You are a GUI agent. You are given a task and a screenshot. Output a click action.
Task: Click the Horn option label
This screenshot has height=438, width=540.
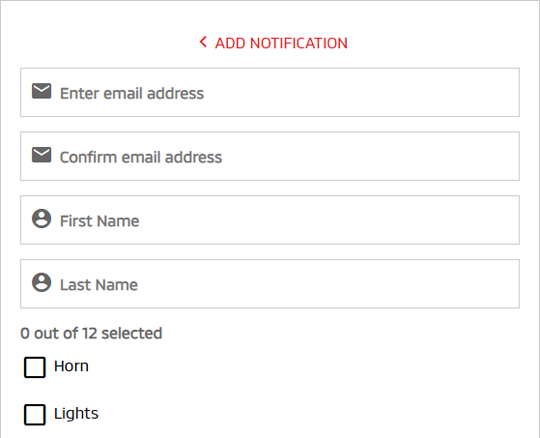tap(71, 366)
